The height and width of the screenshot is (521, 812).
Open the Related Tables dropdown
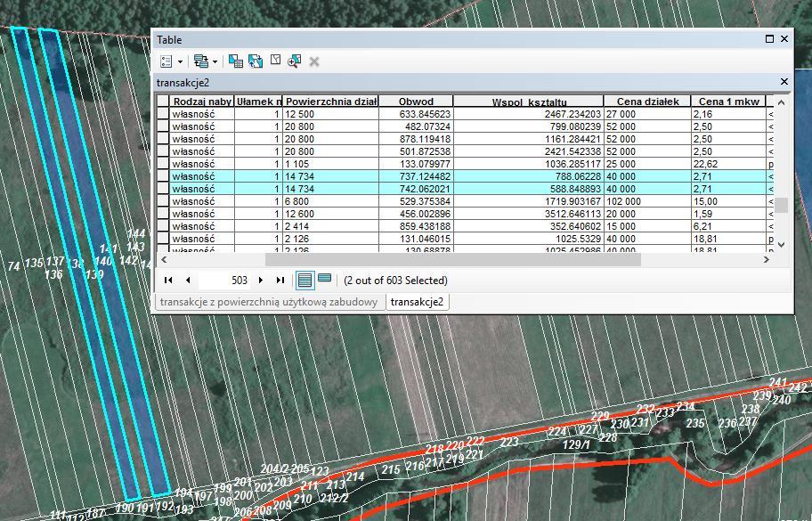[205, 61]
